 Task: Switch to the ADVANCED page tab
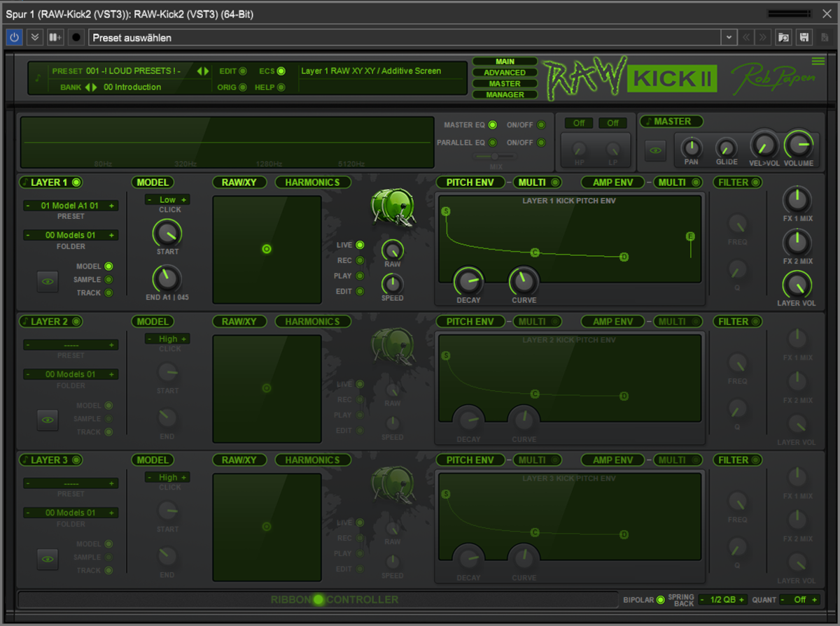(505, 73)
